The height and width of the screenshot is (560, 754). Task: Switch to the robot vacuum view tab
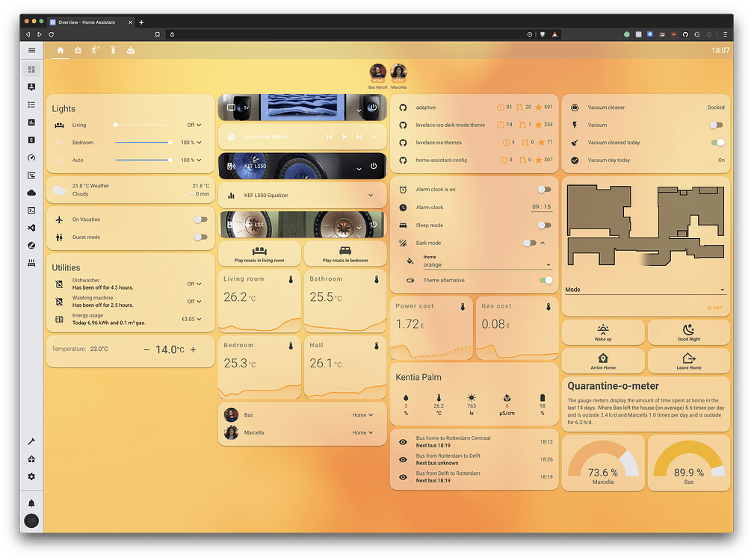point(131,50)
